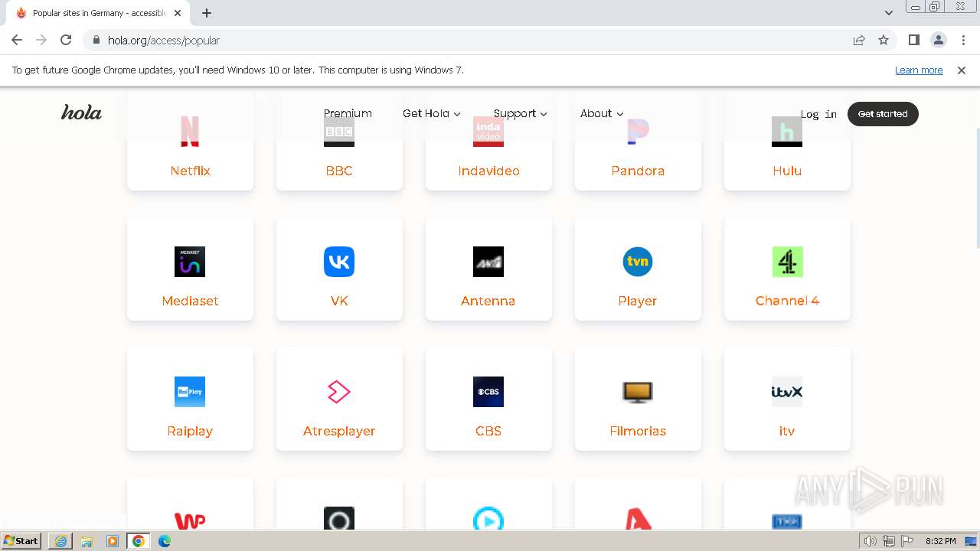This screenshot has width=980, height=551.
Task: Toggle the Chrome side panel
Action: 913,40
